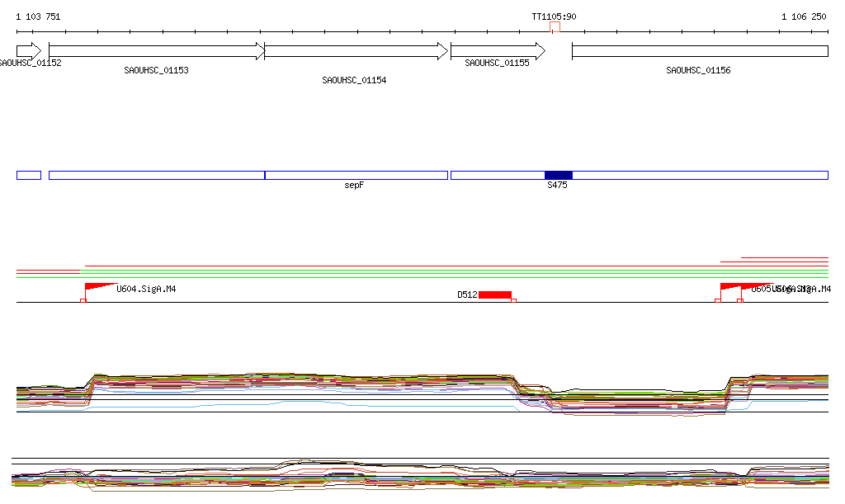This screenshot has height=504, width=845.
Task: Click the start coordinate 1 103 751
Action: click(x=38, y=16)
